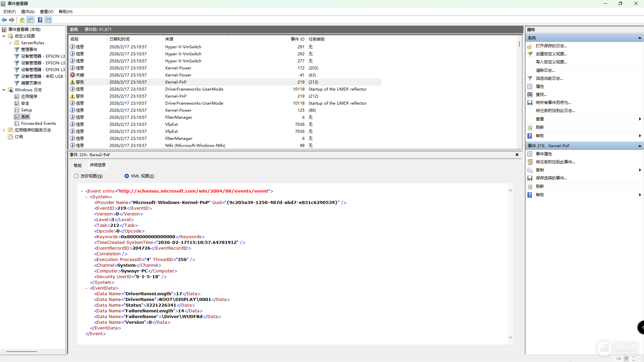Click the binoculars 查找 icon
The image size is (644, 362).
point(530,95)
